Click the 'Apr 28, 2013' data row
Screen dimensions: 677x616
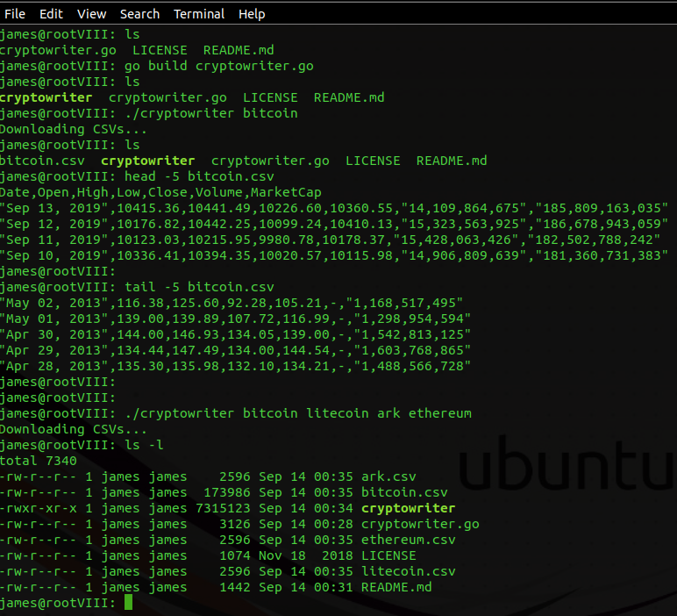point(235,366)
